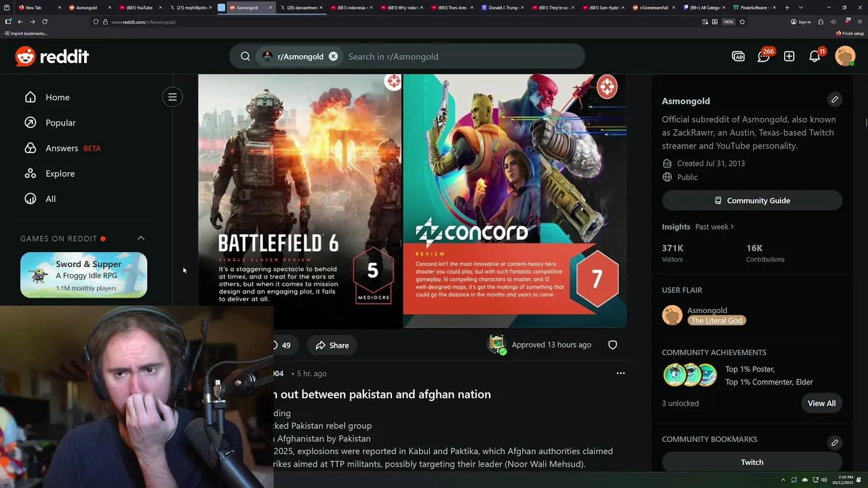Image resolution: width=868 pixels, height=488 pixels.
Task: Click the create post plus icon
Action: pos(789,56)
